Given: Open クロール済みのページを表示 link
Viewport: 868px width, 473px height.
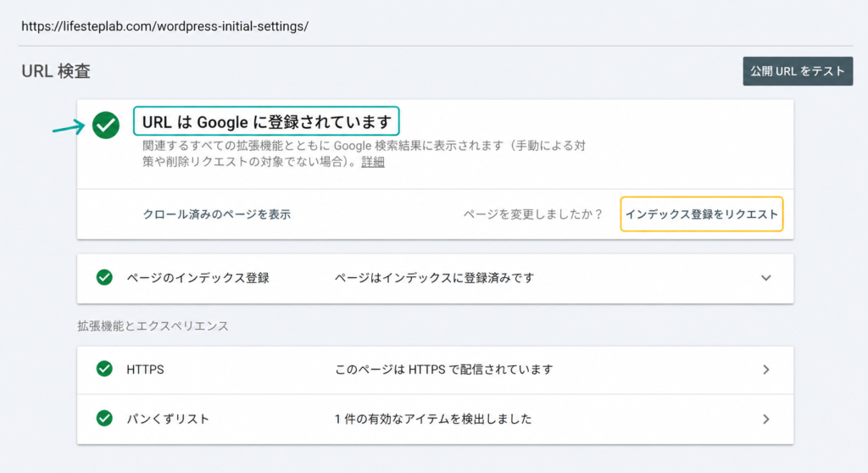Looking at the screenshot, I should point(216,214).
